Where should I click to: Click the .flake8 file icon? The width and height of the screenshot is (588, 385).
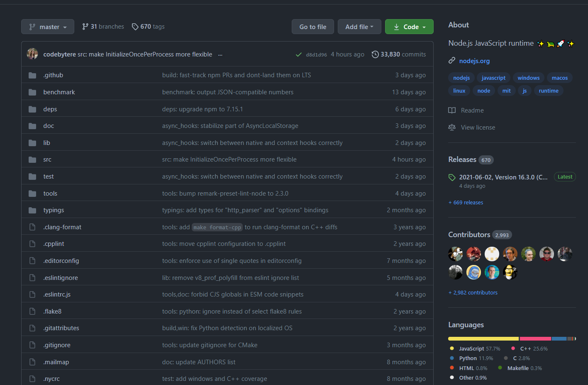tap(32, 311)
